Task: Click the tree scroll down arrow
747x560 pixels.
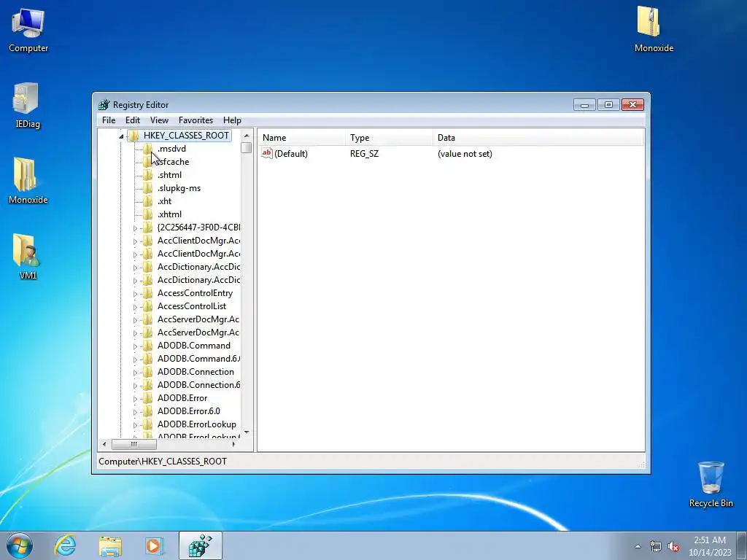Action: pyautogui.click(x=247, y=432)
